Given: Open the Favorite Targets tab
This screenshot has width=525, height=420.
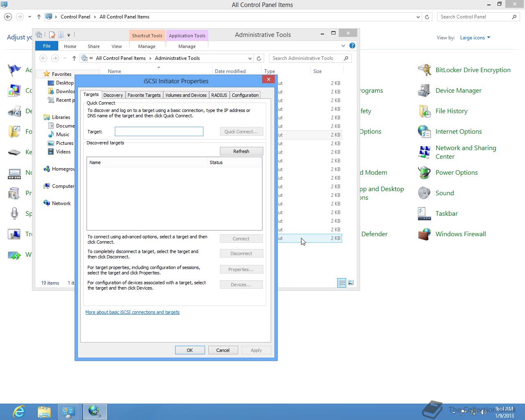Looking at the screenshot, I should (144, 95).
